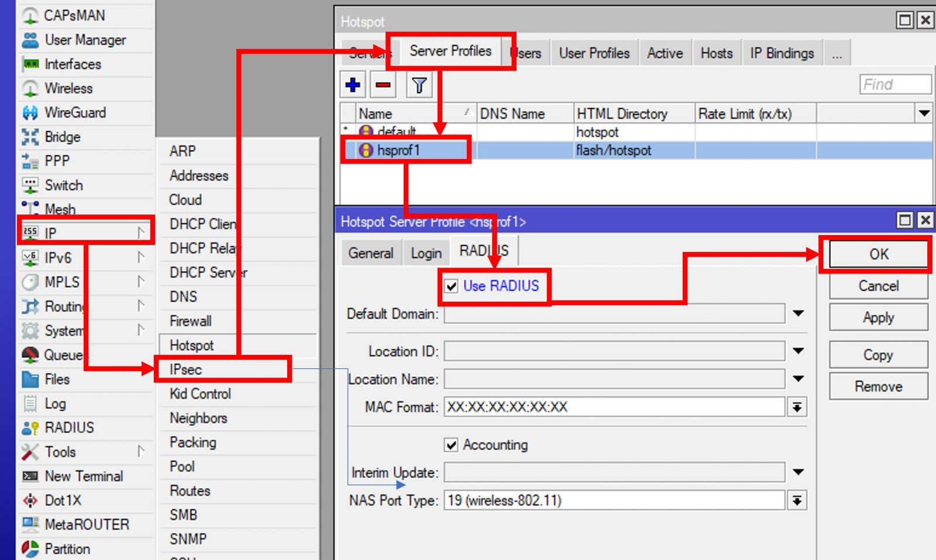Click inside the Find search field
This screenshot has height=560, width=936.
click(x=895, y=84)
